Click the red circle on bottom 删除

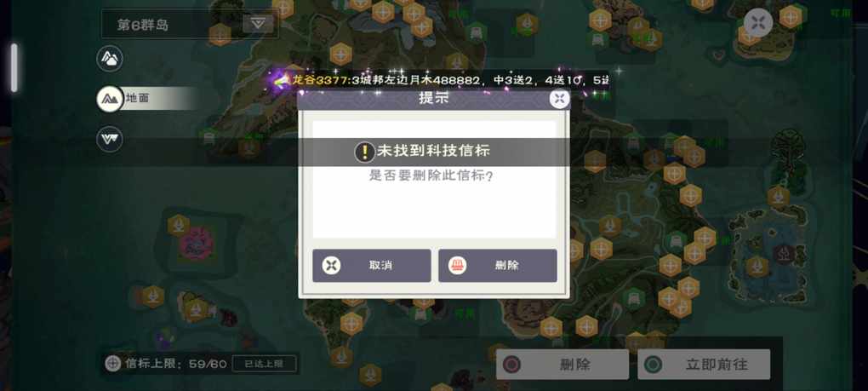(x=511, y=365)
